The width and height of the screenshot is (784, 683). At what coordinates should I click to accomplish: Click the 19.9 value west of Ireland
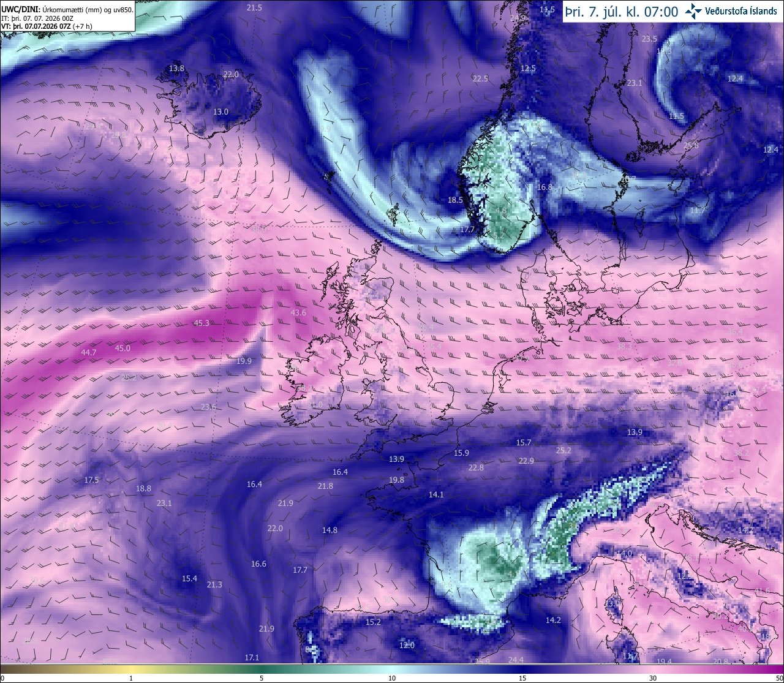click(244, 361)
